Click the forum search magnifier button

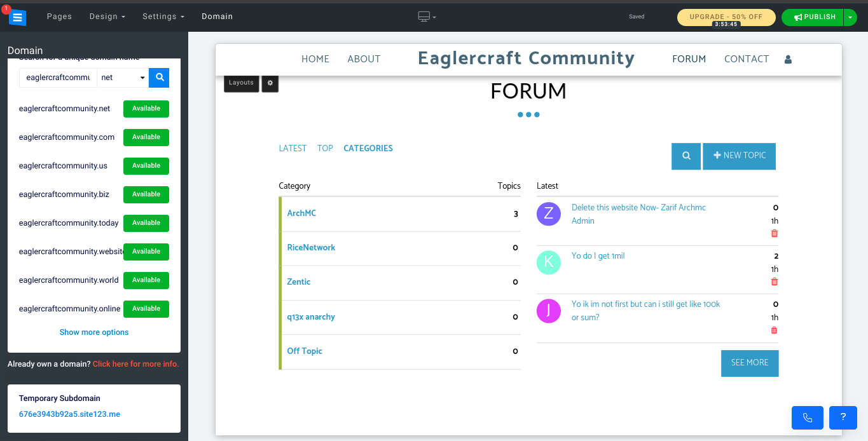pyautogui.click(x=686, y=156)
